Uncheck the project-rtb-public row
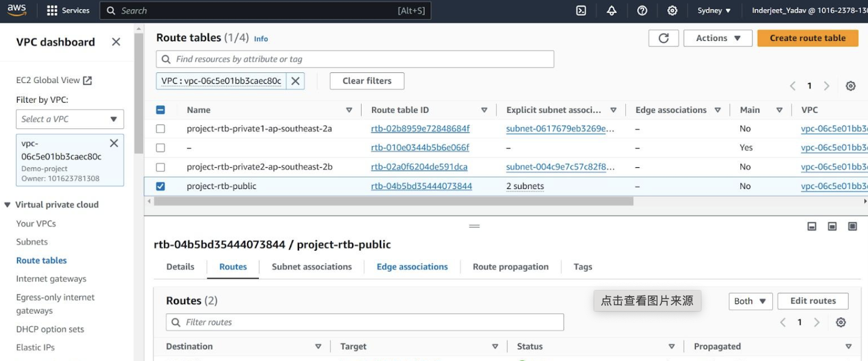Image resolution: width=868 pixels, height=361 pixels. [x=160, y=186]
